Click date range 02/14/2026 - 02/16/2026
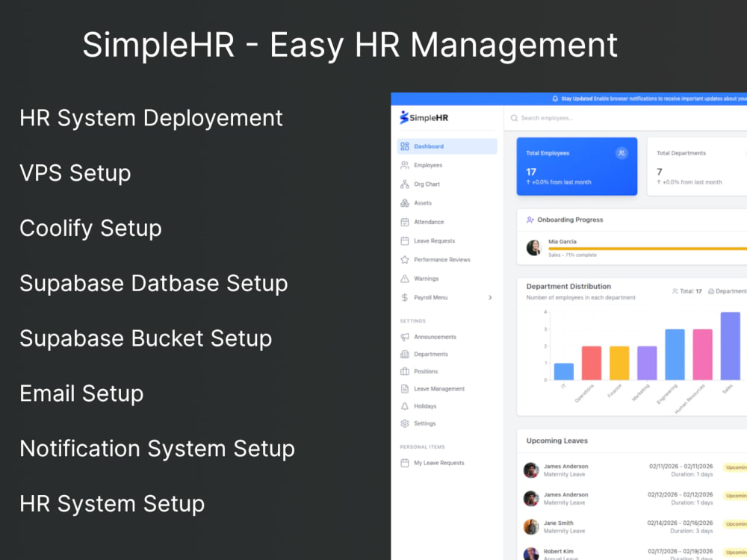This screenshot has width=747, height=560. (680, 523)
